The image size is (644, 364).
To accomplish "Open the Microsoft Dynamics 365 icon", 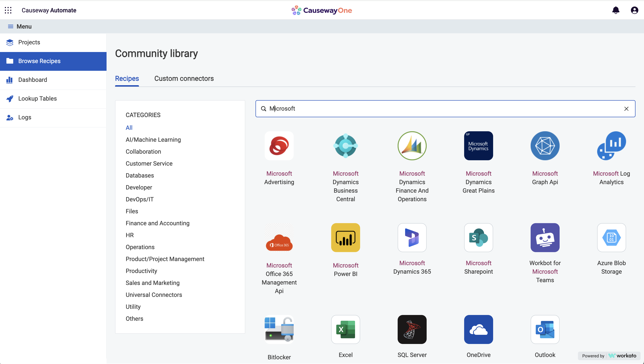I will click(412, 237).
